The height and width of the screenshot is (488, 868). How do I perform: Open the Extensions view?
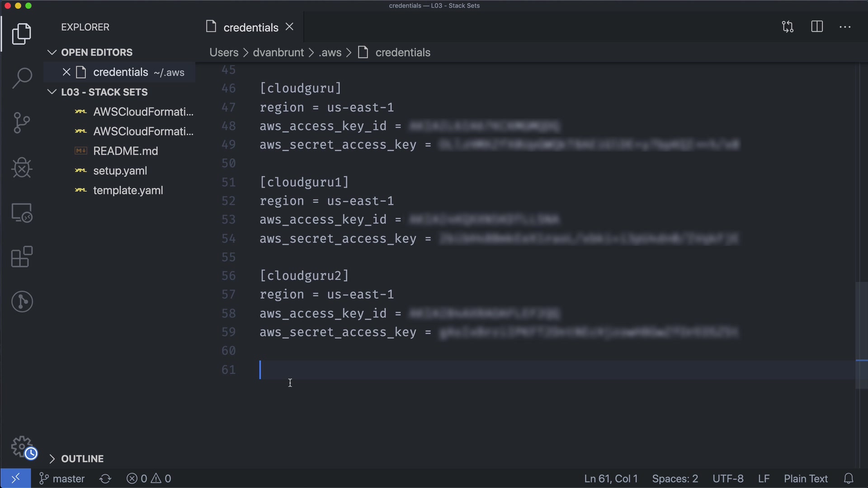pos(22,257)
